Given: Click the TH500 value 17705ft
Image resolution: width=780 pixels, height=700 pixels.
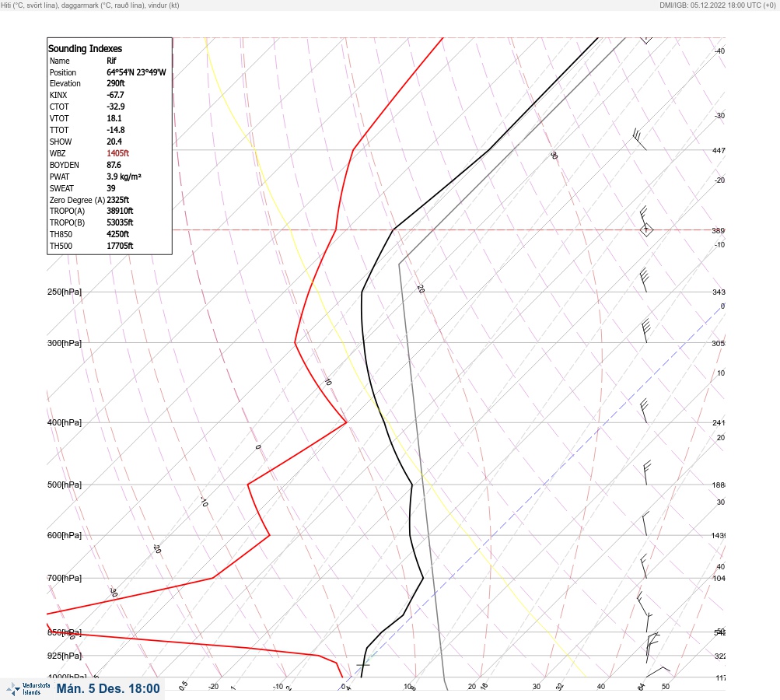Looking at the screenshot, I should (x=120, y=246).
